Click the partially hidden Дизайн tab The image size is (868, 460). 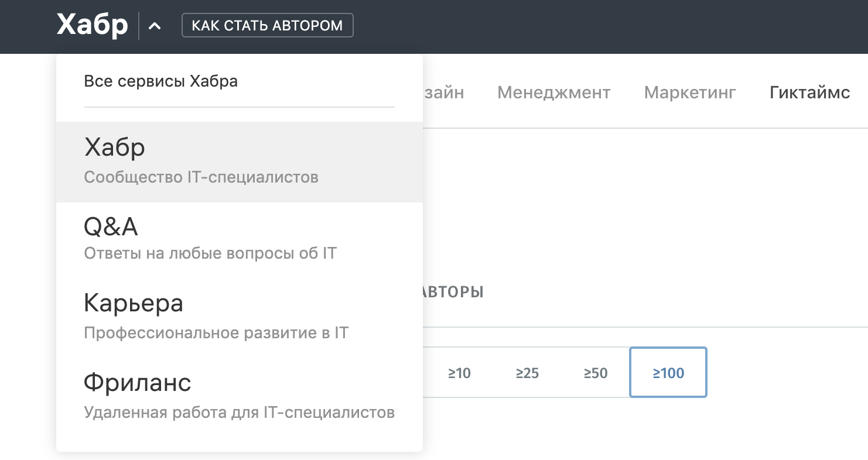click(444, 92)
